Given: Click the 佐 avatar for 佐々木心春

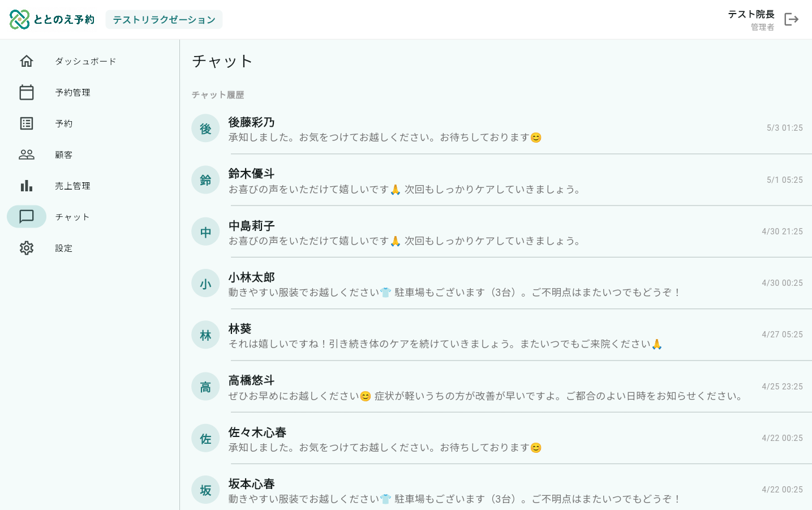Looking at the screenshot, I should (205, 438).
